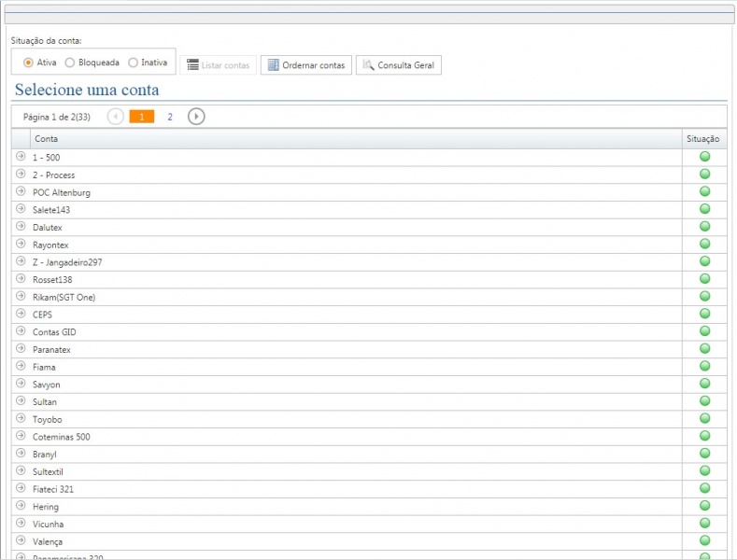Choose the Bloqueada account status option
Screen dimensions: 737x560
(70, 63)
